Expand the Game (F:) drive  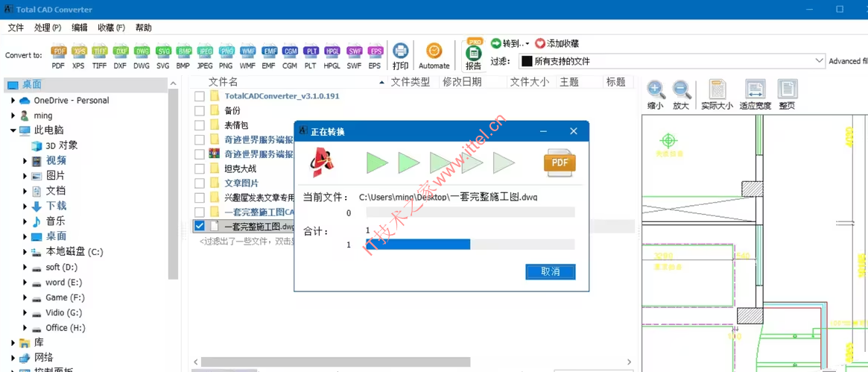point(25,297)
